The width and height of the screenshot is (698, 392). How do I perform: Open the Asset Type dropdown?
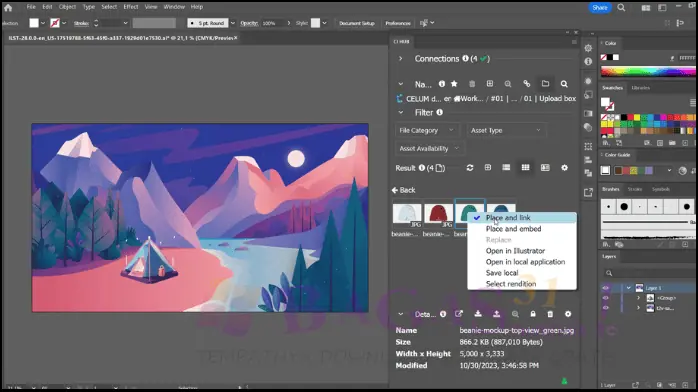(506, 130)
